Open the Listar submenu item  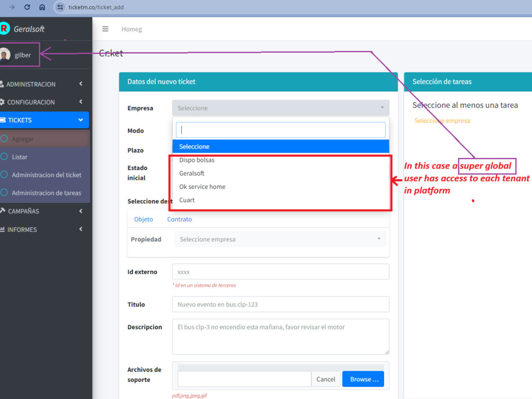[x=45, y=157]
